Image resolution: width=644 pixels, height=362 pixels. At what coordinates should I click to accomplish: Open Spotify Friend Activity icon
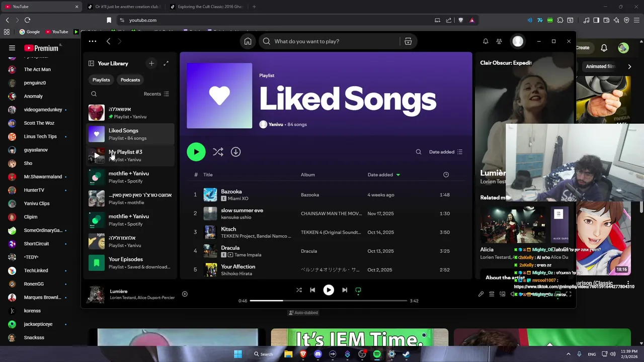tap(499, 41)
